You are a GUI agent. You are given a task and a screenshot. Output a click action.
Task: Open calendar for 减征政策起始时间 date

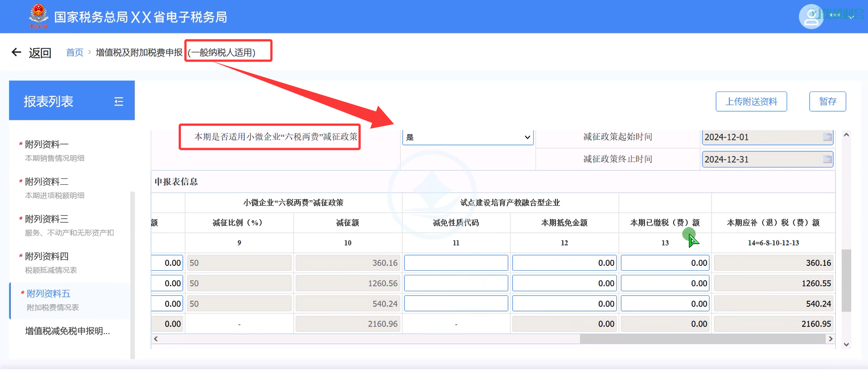click(x=827, y=137)
